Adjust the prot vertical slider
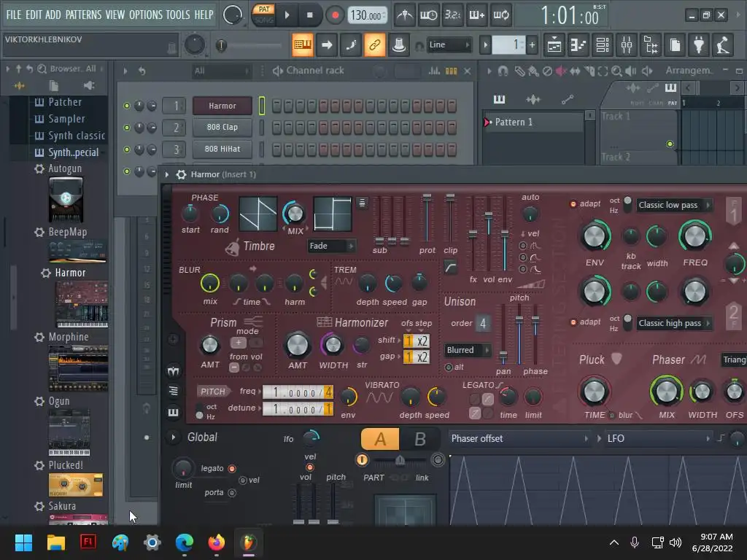The width and height of the screenshot is (747, 560). click(x=427, y=219)
